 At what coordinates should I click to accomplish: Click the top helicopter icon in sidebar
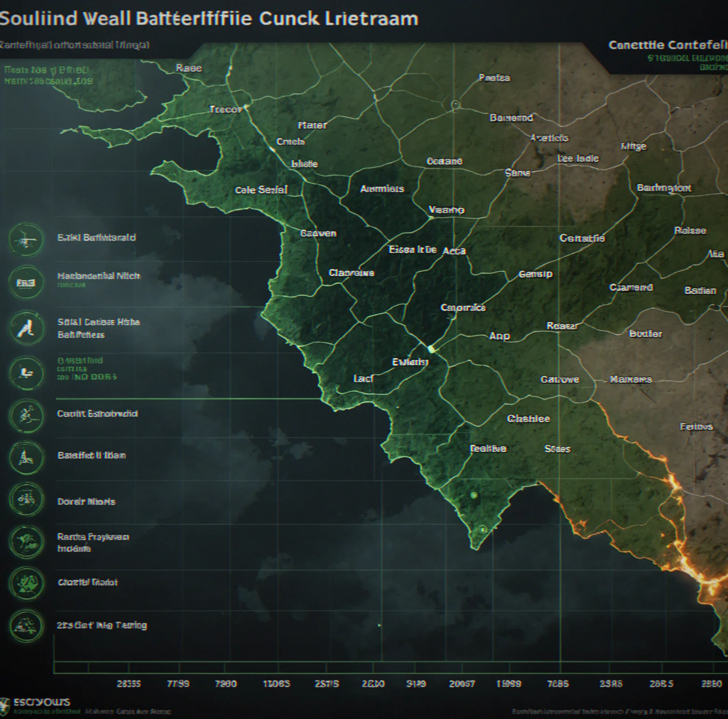26,240
